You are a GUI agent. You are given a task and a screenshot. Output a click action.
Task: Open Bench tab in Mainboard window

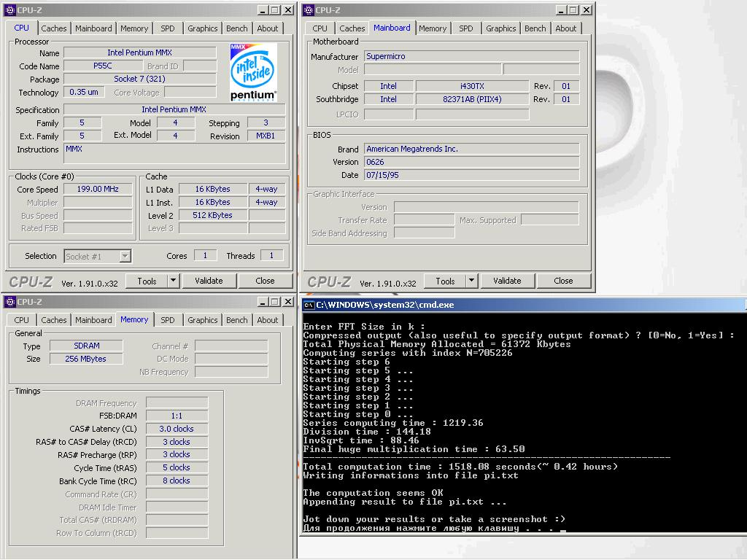[535, 28]
